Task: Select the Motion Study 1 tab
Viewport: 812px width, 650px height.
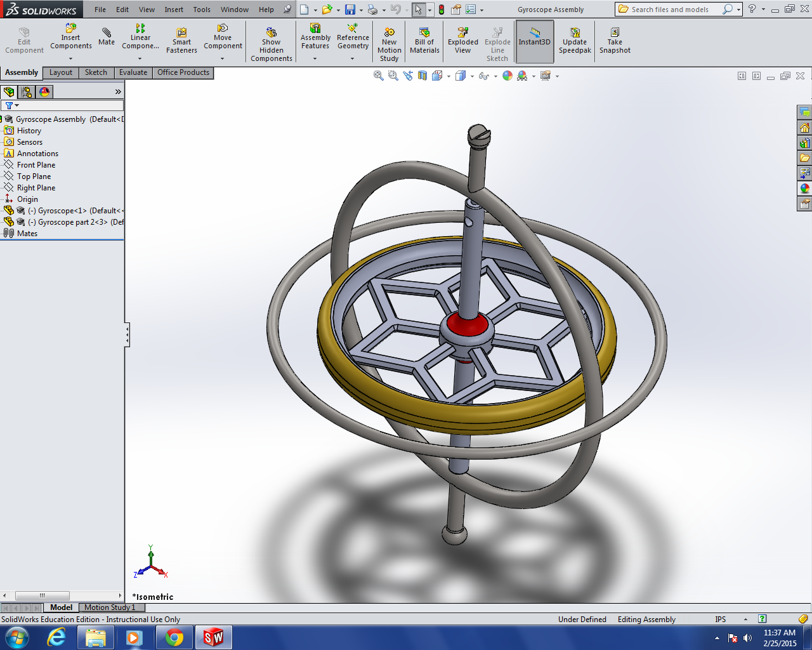Action: click(111, 607)
